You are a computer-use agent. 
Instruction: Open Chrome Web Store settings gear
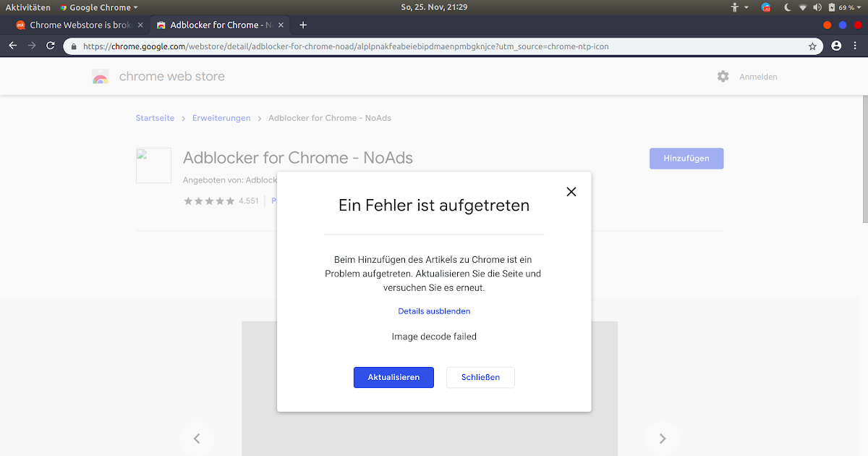(x=723, y=76)
